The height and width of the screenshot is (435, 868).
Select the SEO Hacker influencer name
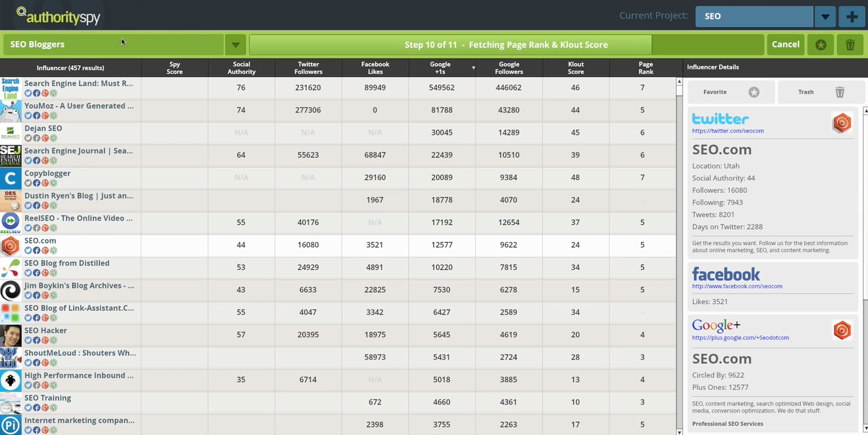pos(46,330)
